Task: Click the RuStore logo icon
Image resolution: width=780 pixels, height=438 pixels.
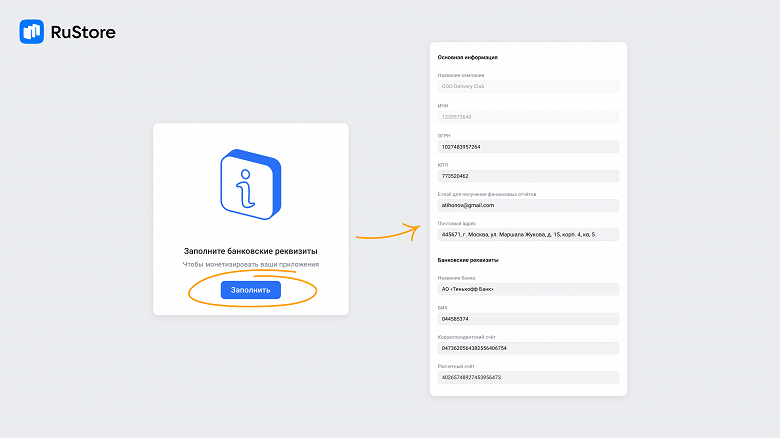Action: (x=31, y=32)
